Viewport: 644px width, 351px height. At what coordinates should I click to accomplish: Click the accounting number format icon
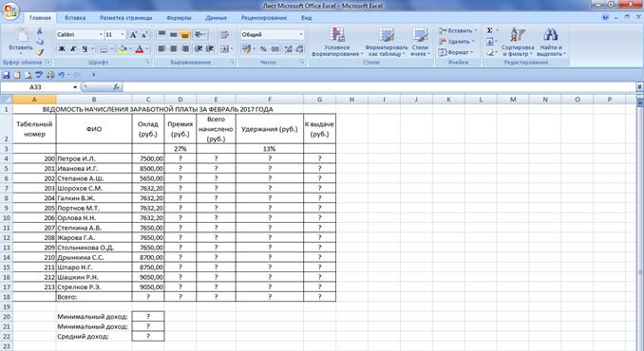pos(246,48)
